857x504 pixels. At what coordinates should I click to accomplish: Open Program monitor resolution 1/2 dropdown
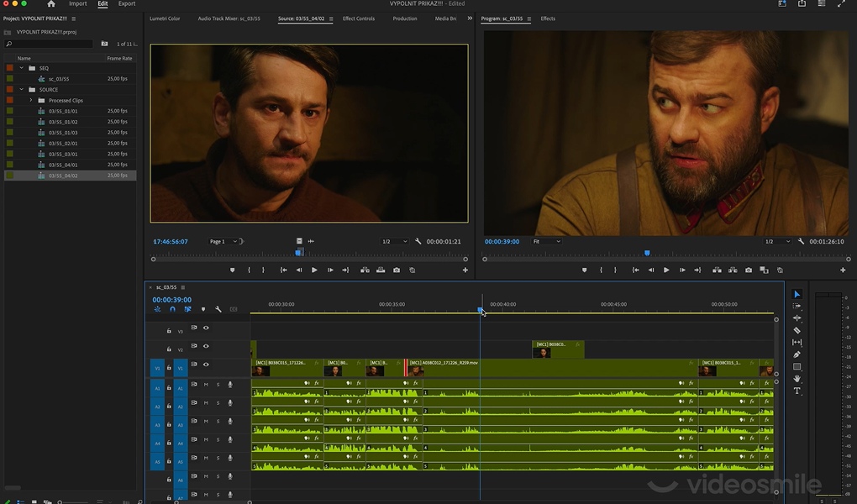(776, 241)
